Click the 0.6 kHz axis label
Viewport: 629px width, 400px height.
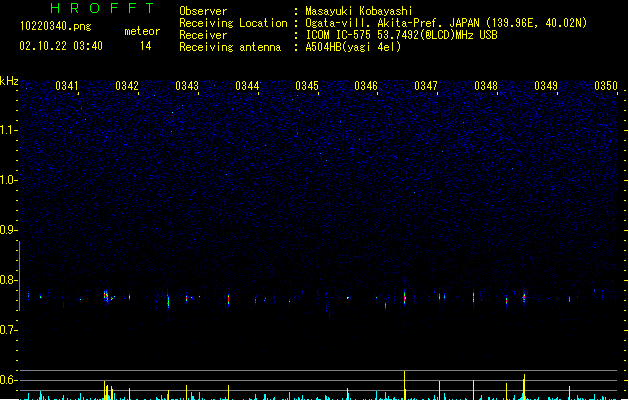point(8,380)
